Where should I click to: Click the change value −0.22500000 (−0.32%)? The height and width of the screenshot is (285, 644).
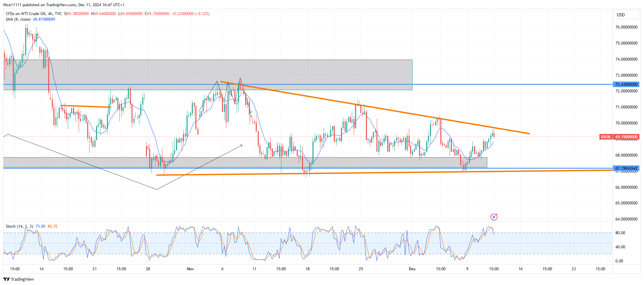pos(191,14)
